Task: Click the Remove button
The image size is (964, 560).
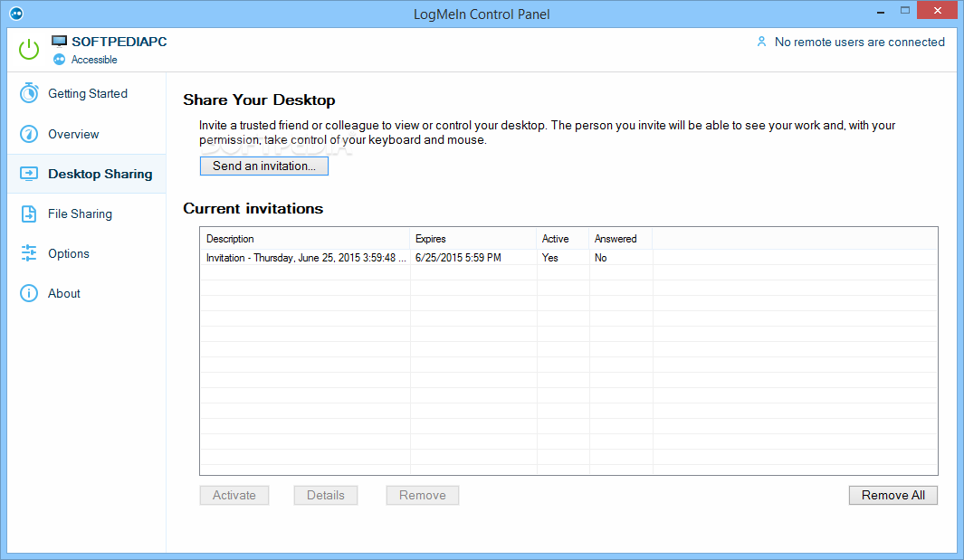Action: pyautogui.click(x=423, y=496)
